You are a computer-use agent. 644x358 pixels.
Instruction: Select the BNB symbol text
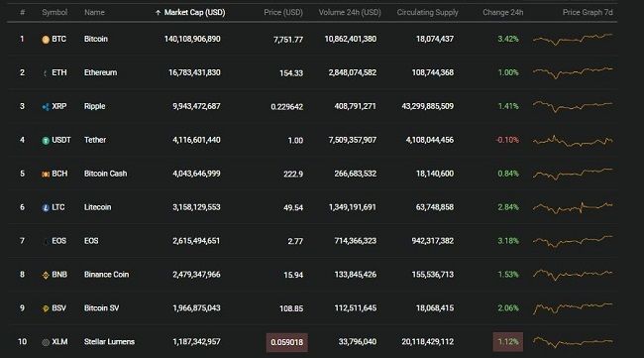pyautogui.click(x=59, y=275)
